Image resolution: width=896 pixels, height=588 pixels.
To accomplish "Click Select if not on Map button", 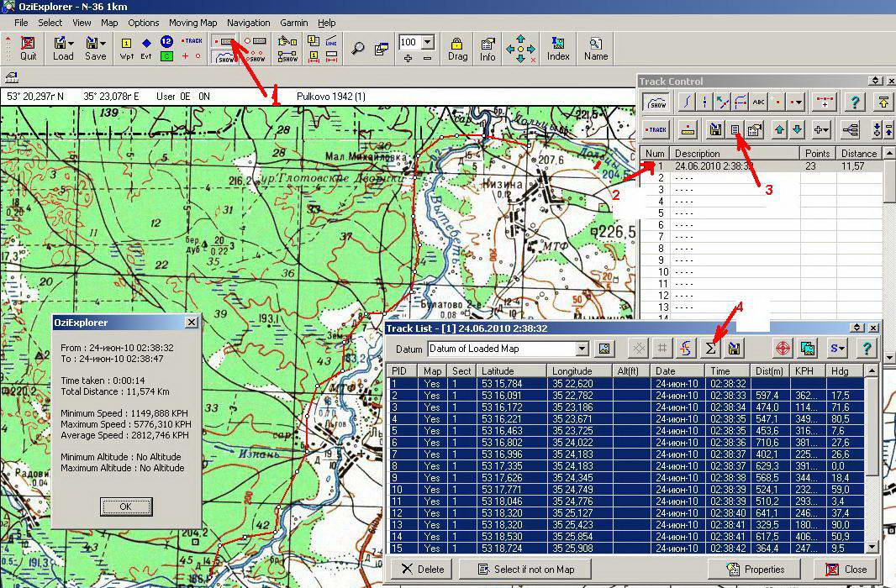I will (525, 570).
